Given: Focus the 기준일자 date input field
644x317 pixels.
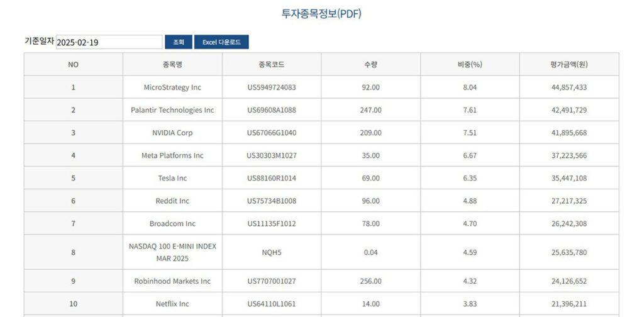Looking at the screenshot, I should 109,42.
